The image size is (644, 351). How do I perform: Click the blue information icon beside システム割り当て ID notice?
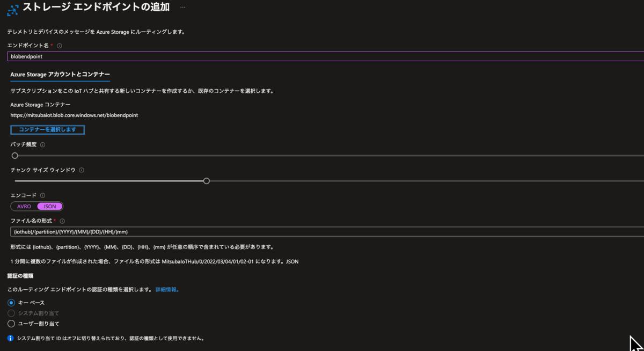click(11, 339)
